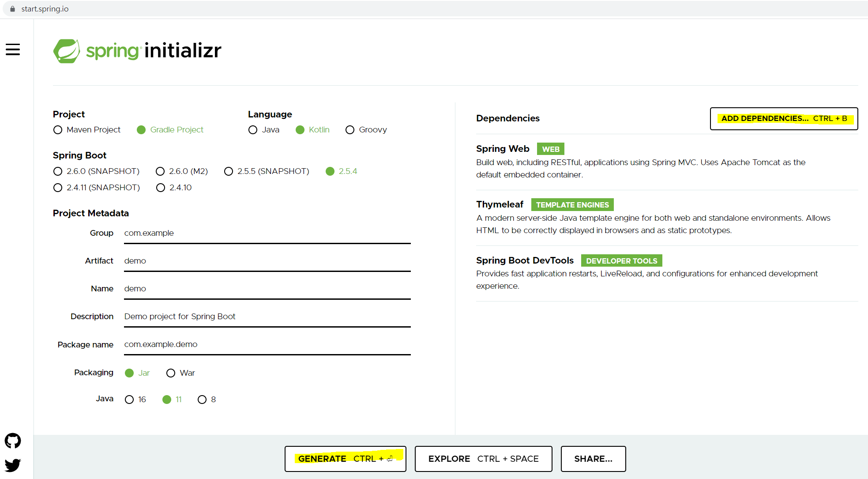Click the Group input field
This screenshot has width=868, height=479.
pos(267,233)
